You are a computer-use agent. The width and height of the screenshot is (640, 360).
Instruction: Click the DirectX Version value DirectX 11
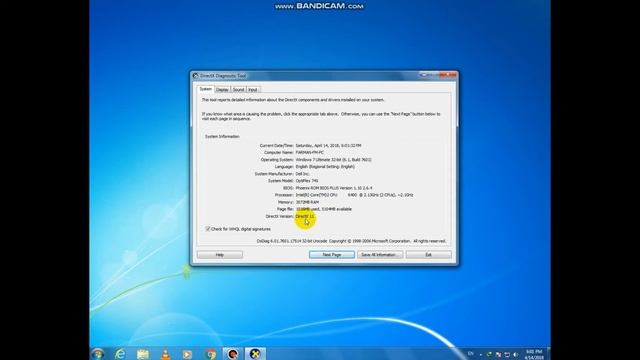click(x=305, y=216)
